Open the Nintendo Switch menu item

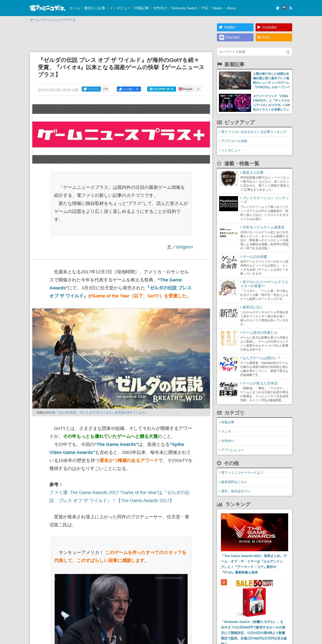184,8
